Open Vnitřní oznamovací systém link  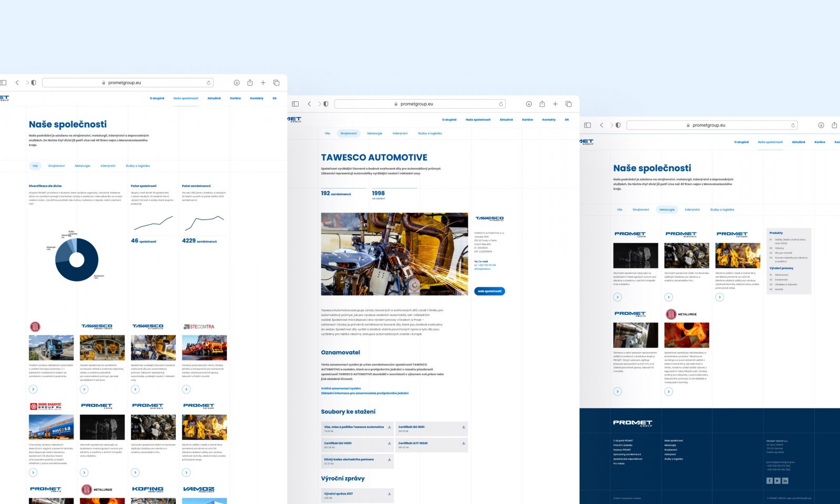click(x=341, y=388)
